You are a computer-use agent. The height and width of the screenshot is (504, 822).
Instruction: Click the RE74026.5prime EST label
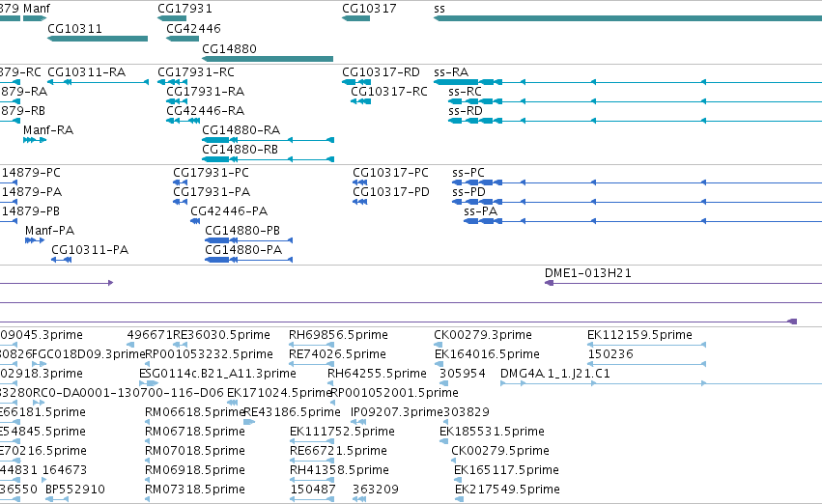(338, 354)
